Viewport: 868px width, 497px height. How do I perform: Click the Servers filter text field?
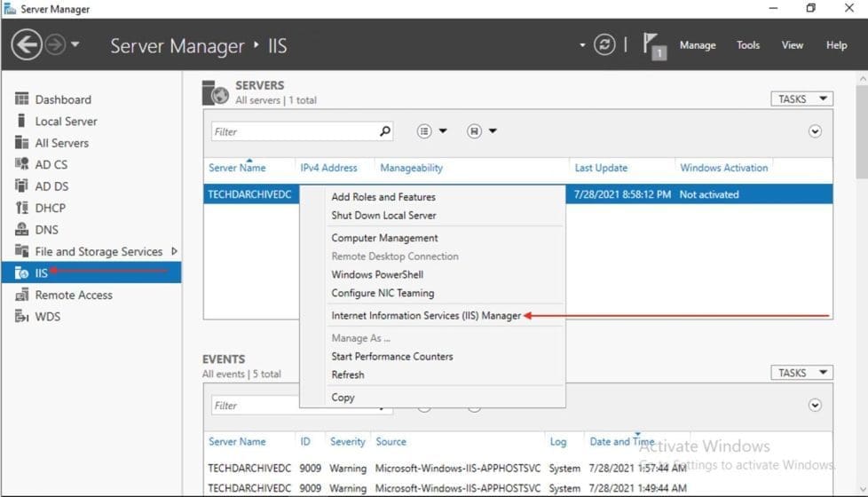coord(293,131)
